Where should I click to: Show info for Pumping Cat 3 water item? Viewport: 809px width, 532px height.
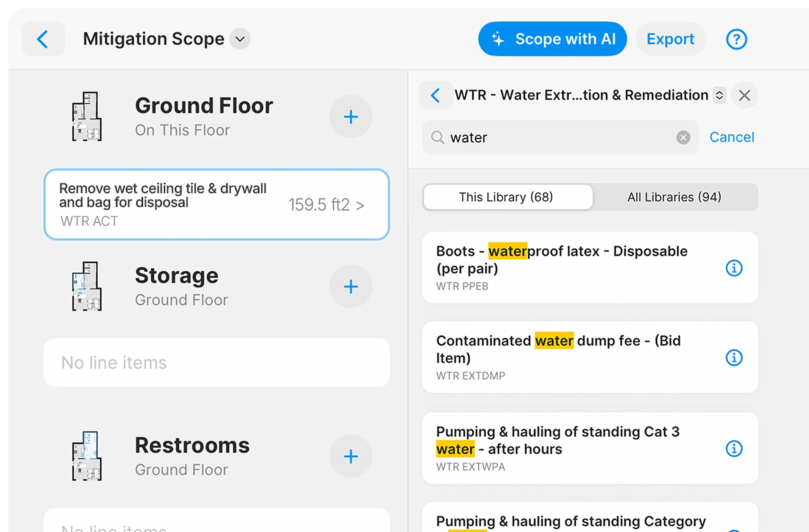tap(734, 449)
